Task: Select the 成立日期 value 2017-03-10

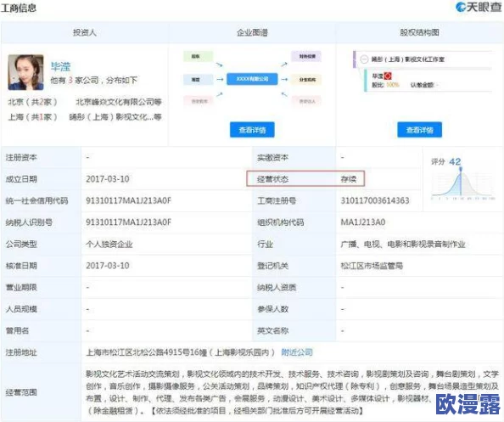Action: pyautogui.click(x=108, y=179)
